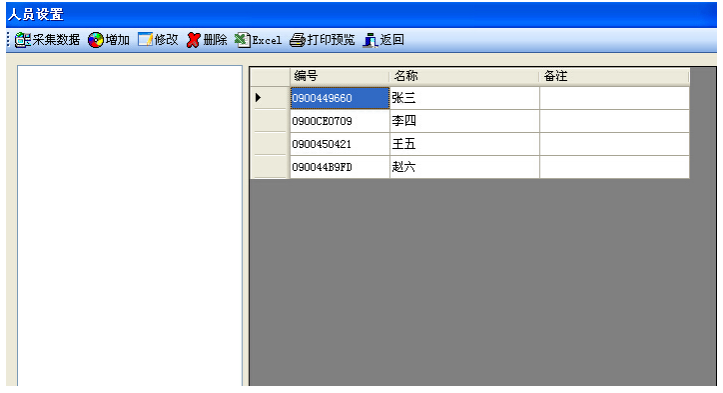
Task: Click the empty 备注 cell for 张三
Action: pos(614,98)
